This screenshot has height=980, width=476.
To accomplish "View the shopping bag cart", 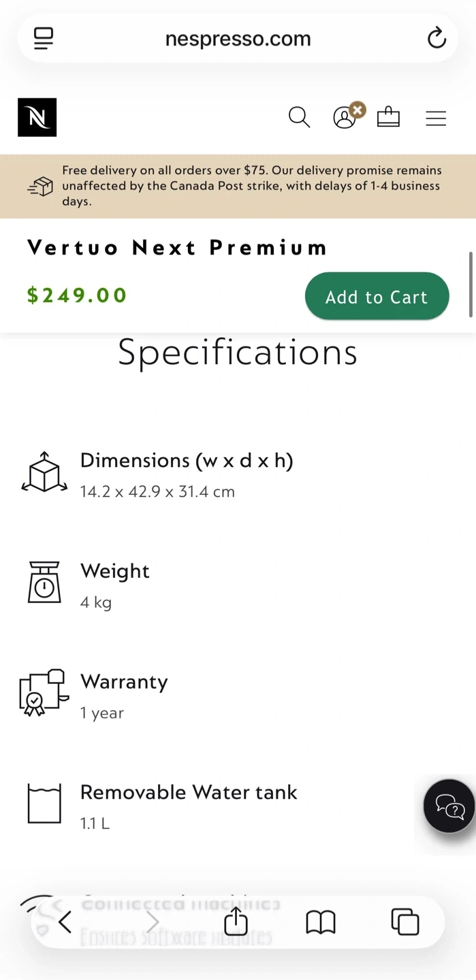I will (388, 117).
